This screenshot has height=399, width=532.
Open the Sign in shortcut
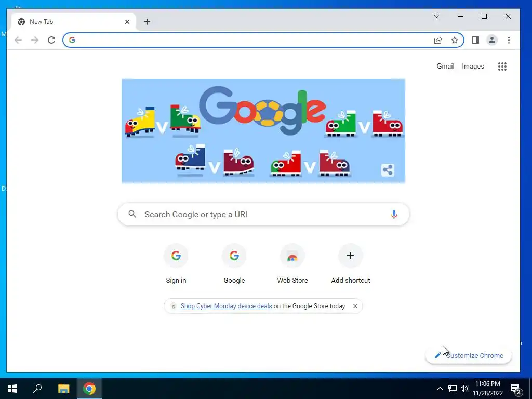click(x=176, y=264)
